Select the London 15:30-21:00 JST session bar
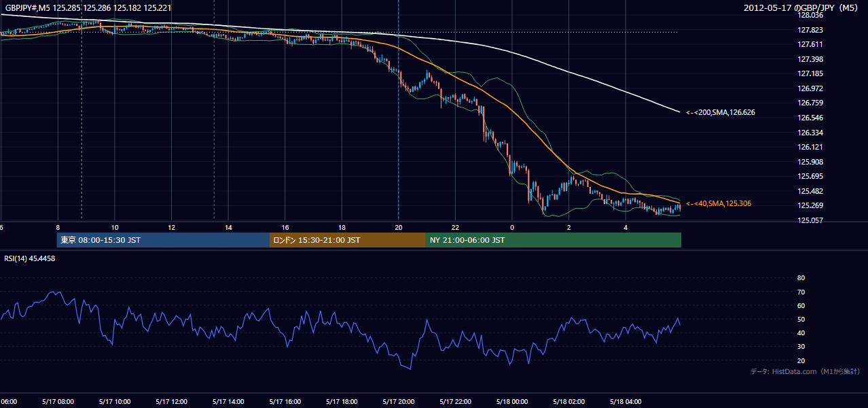 pyautogui.click(x=348, y=240)
